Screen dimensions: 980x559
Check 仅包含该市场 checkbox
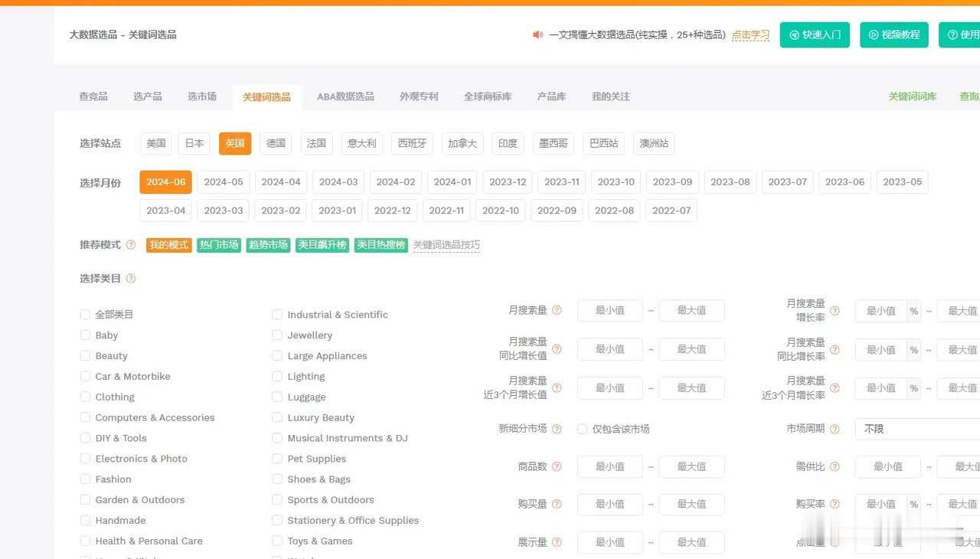tap(582, 429)
